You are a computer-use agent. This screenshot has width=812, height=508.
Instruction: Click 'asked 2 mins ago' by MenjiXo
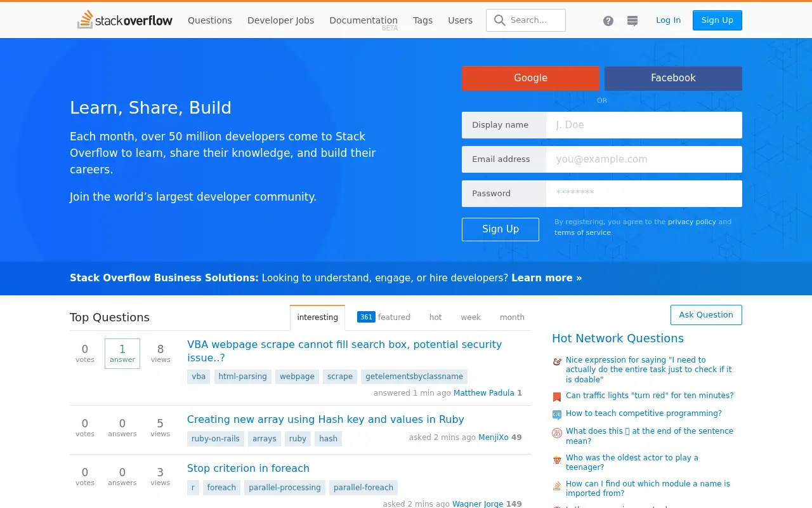pyautogui.click(x=442, y=438)
